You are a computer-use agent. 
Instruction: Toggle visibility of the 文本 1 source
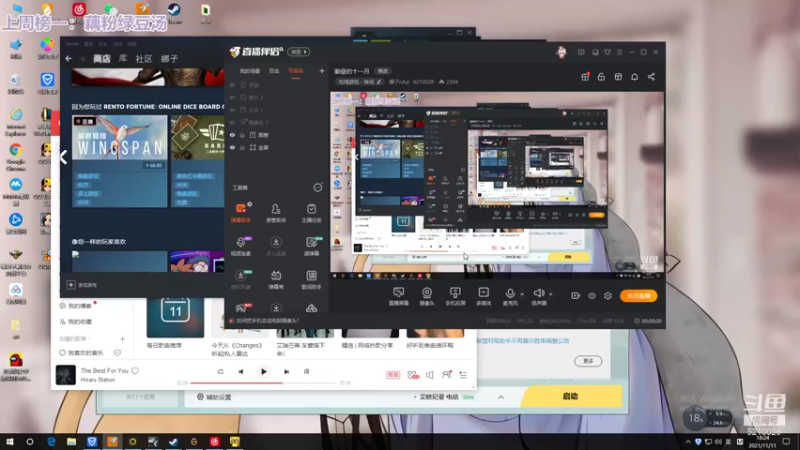pyautogui.click(x=232, y=110)
